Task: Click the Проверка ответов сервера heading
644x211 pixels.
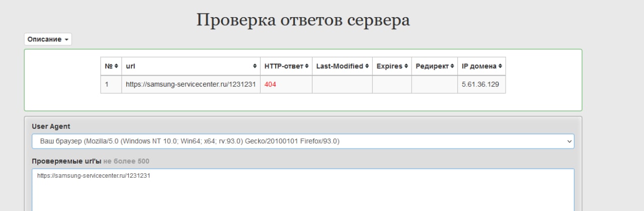Action: pos(303,20)
